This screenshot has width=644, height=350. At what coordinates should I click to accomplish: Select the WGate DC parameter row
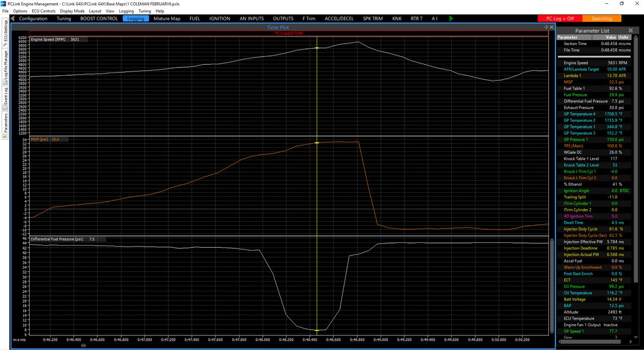click(x=594, y=152)
